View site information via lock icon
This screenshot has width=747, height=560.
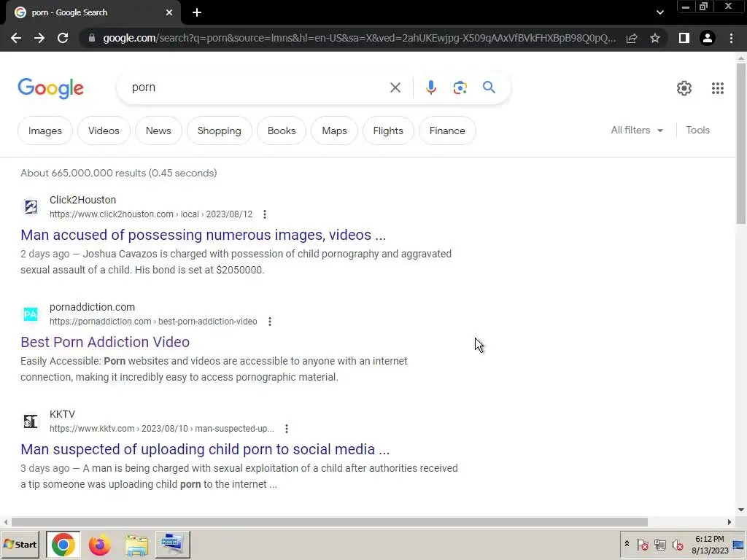pyautogui.click(x=92, y=38)
